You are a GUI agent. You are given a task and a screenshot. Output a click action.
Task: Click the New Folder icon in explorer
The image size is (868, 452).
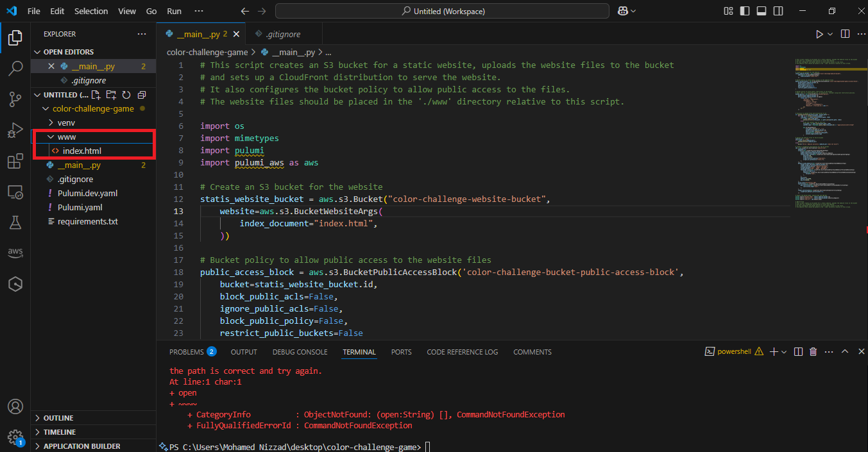(x=111, y=95)
